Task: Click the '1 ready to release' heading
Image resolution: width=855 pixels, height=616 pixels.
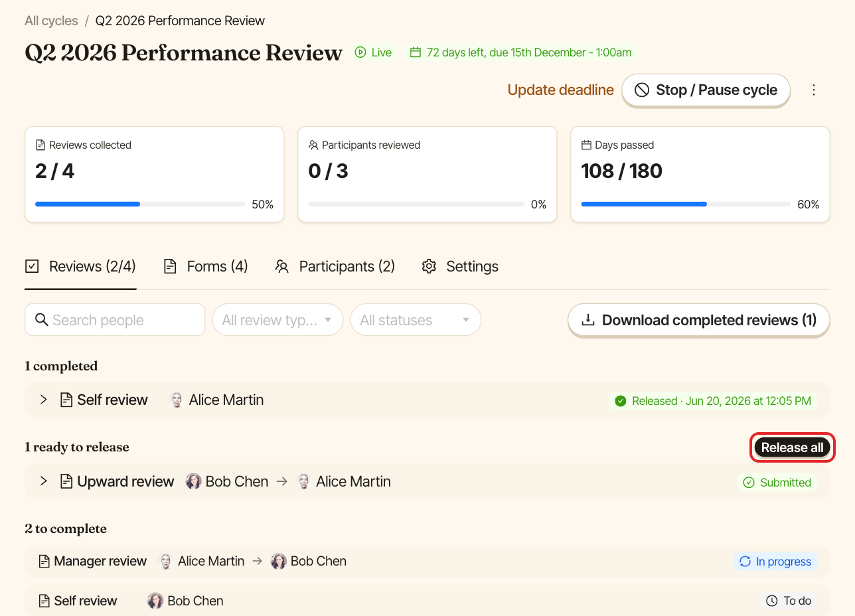Action: coord(77,447)
